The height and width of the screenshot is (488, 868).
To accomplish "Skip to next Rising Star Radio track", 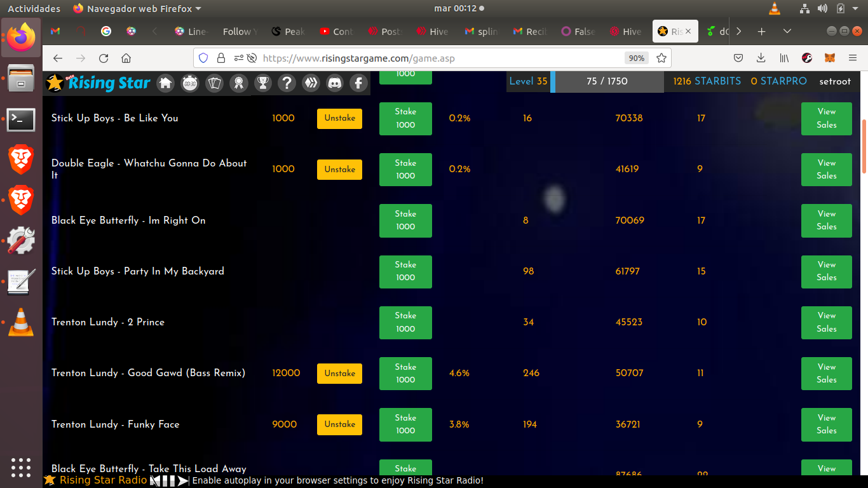I will (183, 481).
